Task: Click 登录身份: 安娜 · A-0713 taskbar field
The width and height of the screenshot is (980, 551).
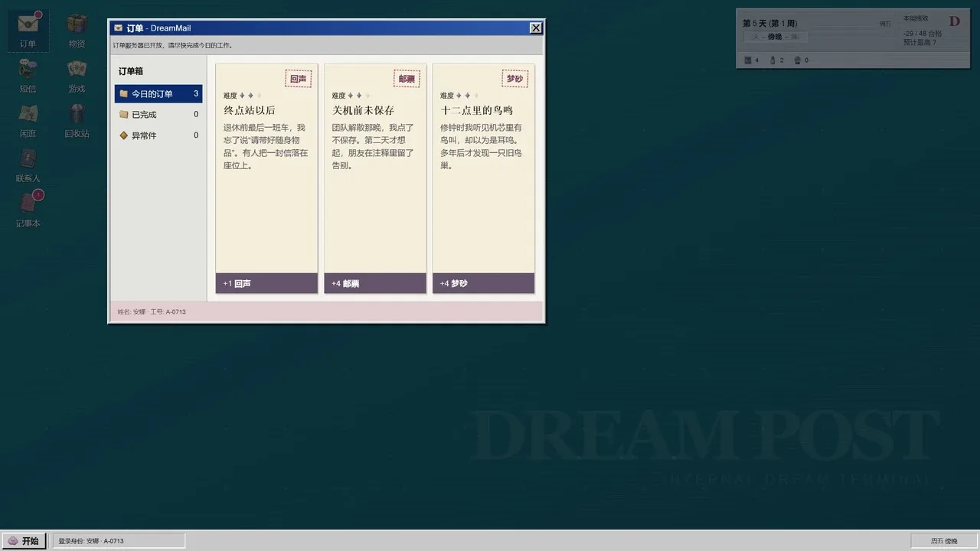Action: tap(119, 540)
